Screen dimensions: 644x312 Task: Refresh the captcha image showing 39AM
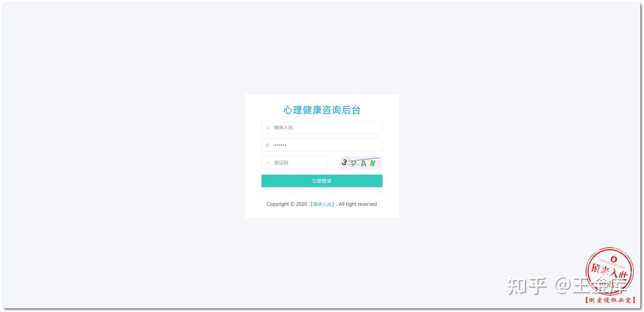(361, 163)
